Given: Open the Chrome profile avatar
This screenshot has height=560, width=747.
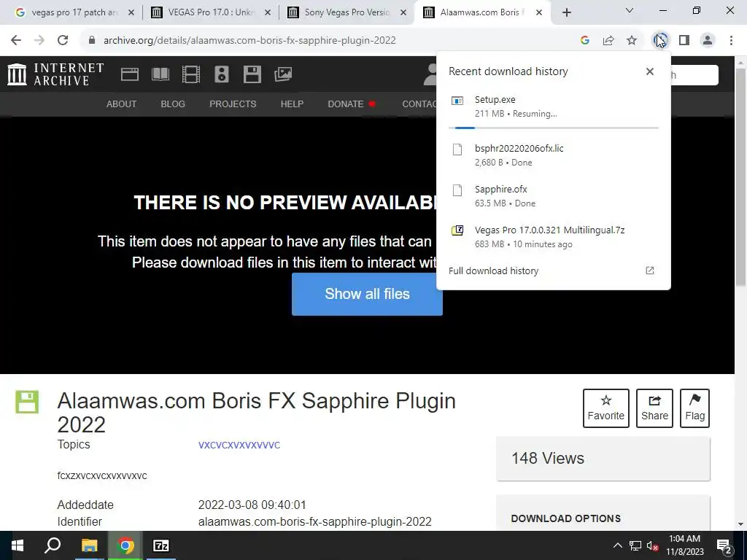Looking at the screenshot, I should 708,41.
